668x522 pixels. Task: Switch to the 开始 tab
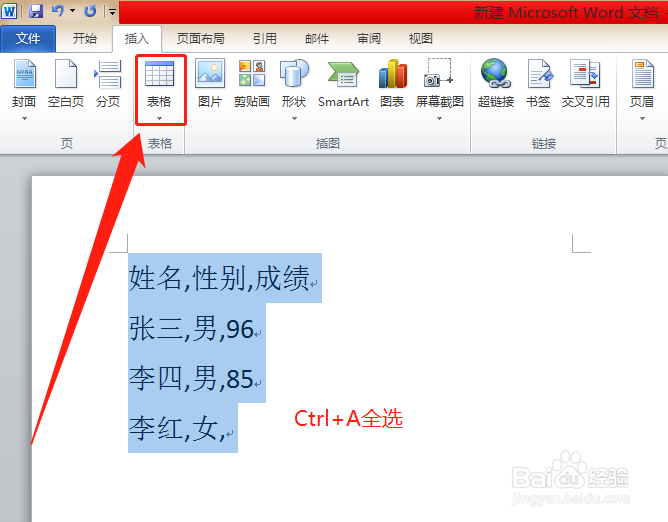(x=84, y=38)
